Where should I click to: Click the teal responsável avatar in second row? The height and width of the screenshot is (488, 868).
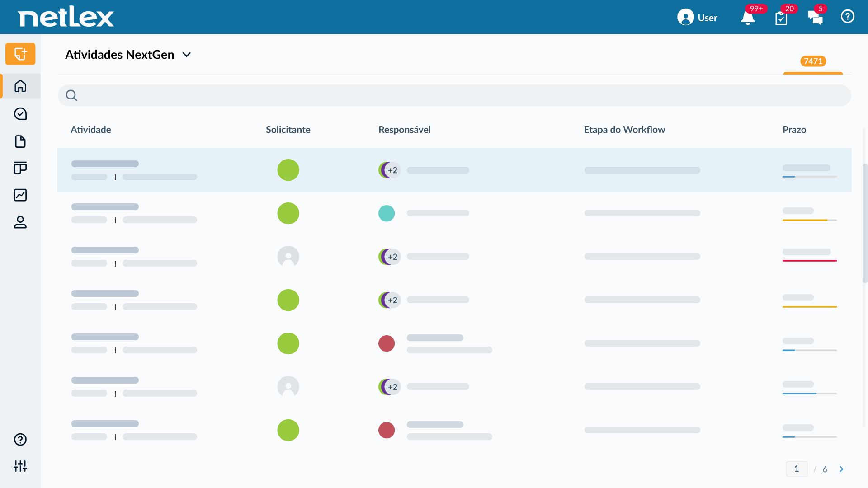pyautogui.click(x=387, y=213)
